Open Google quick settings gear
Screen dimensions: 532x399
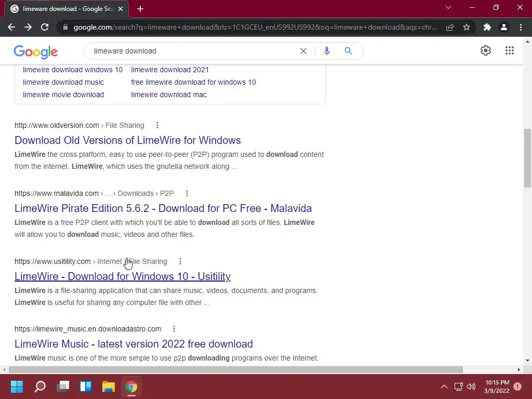click(486, 50)
